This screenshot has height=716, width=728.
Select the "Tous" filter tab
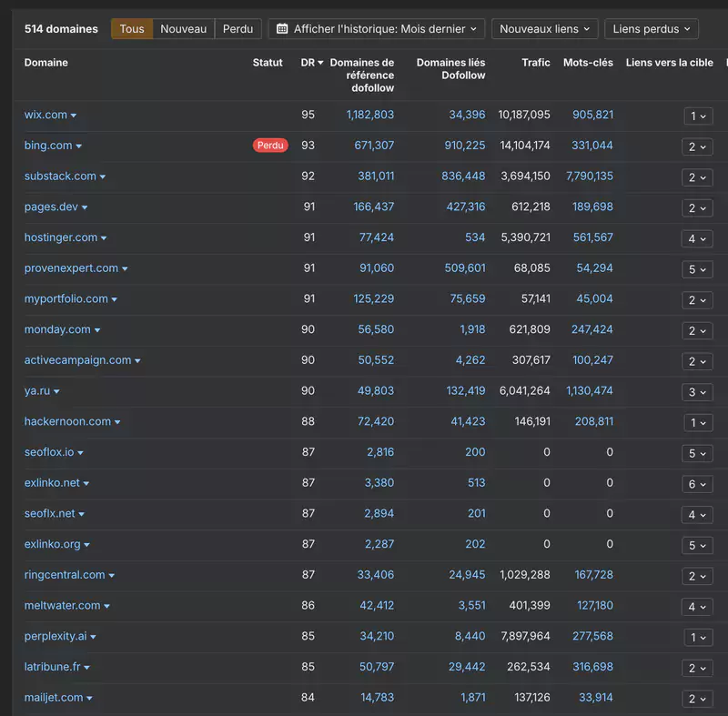point(131,28)
